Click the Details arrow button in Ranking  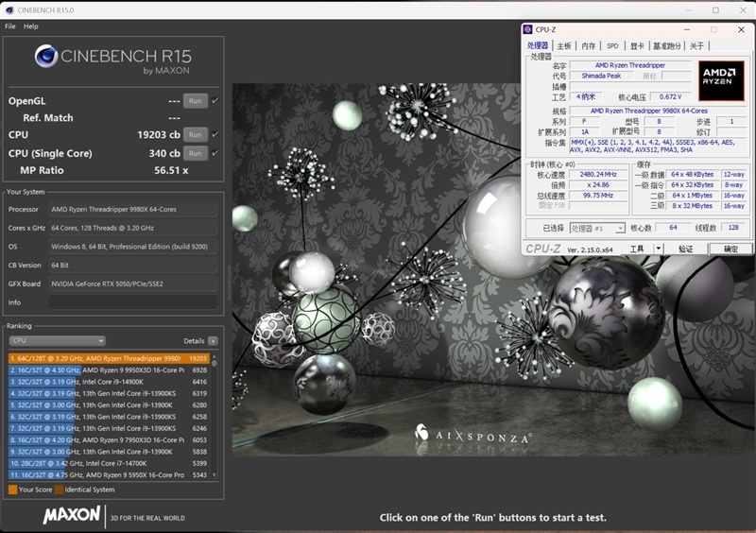pyautogui.click(x=213, y=341)
